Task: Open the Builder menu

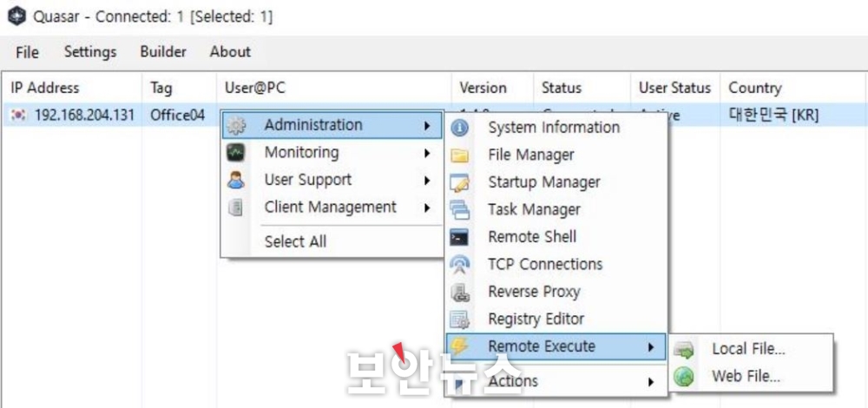Action: coord(163,52)
